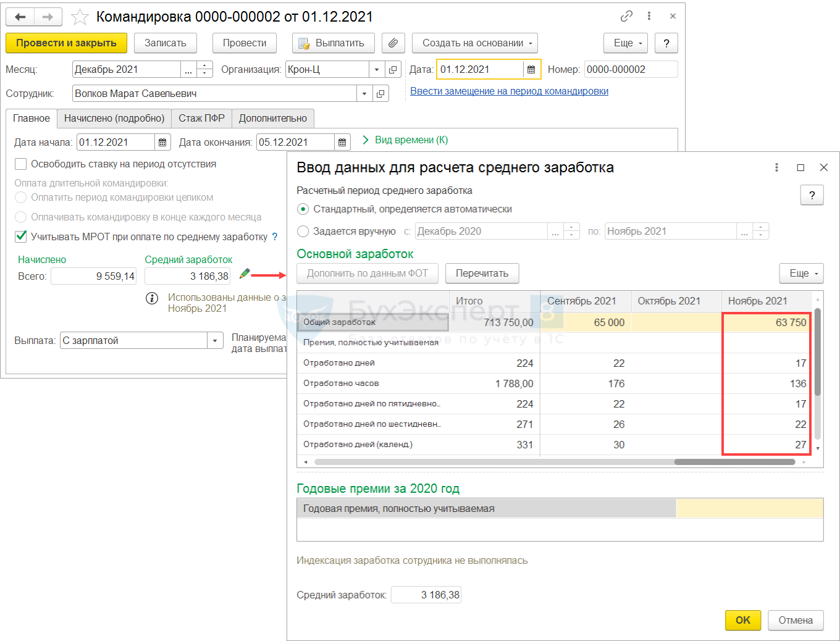The height and width of the screenshot is (641, 840).
Task: Click the back arrow navigation button
Action: pos(20,17)
